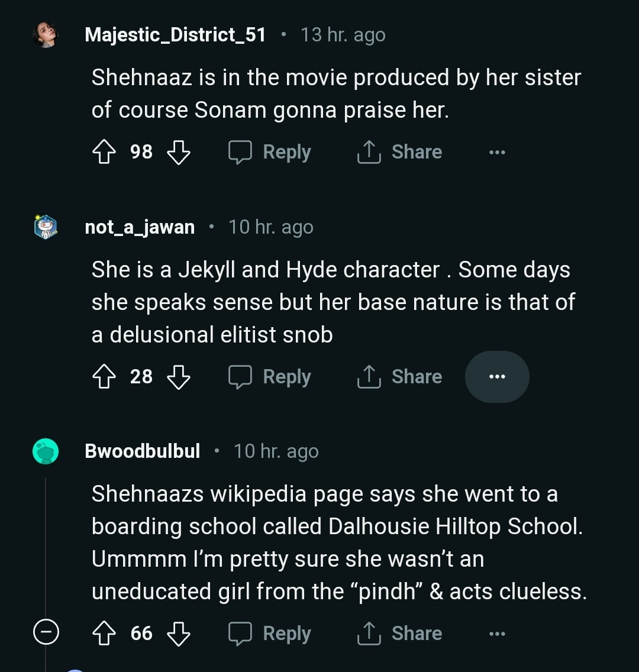The image size is (639, 672).
Task: Downvote Bwoodbulbul's comment
Action: pyautogui.click(x=179, y=634)
